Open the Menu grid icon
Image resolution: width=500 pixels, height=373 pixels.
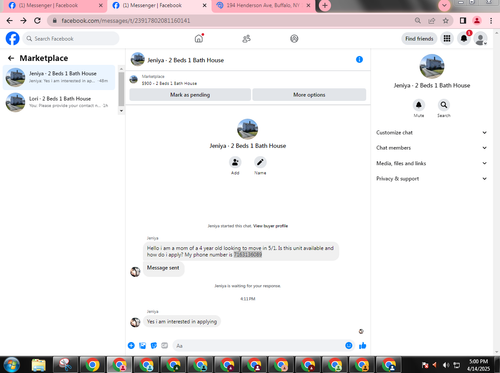[x=447, y=39]
